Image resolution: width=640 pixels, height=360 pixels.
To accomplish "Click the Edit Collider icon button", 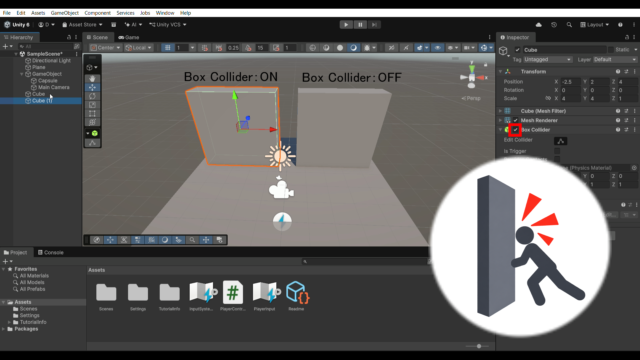I will [560, 141].
